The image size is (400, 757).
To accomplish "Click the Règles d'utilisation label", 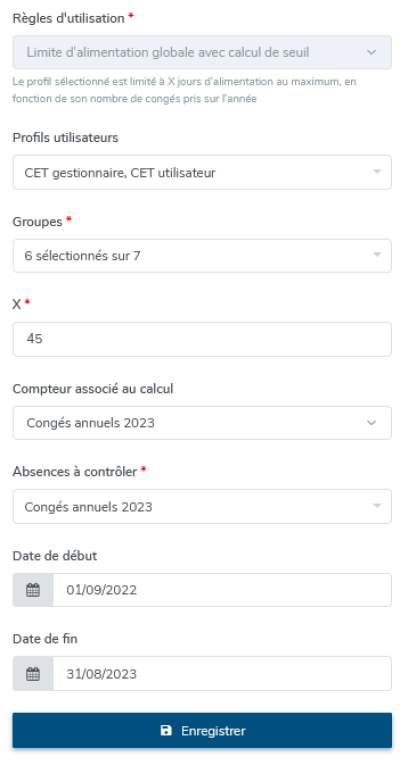I will coord(69,18).
